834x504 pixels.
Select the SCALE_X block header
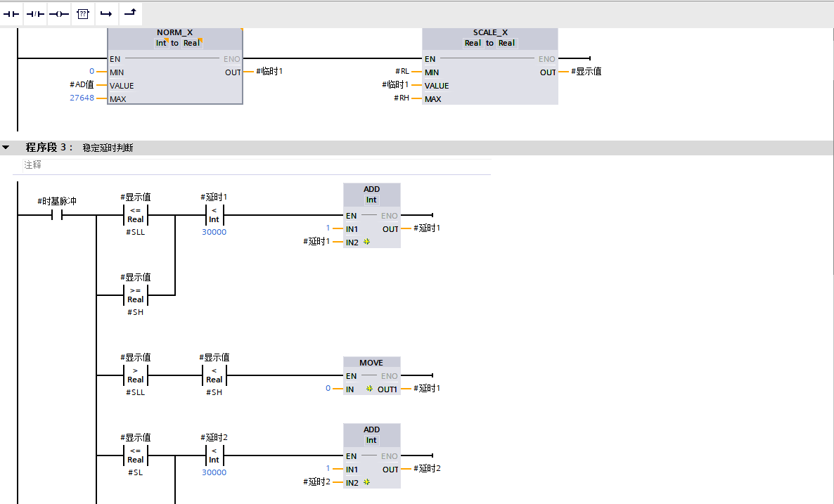[489, 33]
